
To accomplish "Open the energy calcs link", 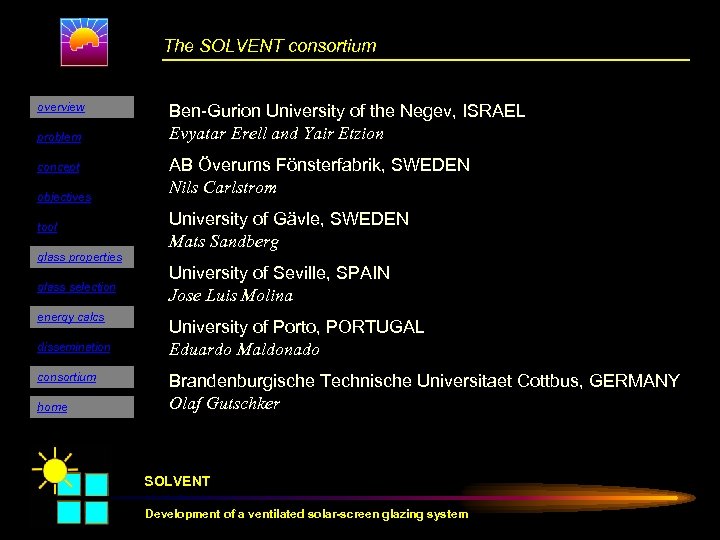I will pos(71,317).
